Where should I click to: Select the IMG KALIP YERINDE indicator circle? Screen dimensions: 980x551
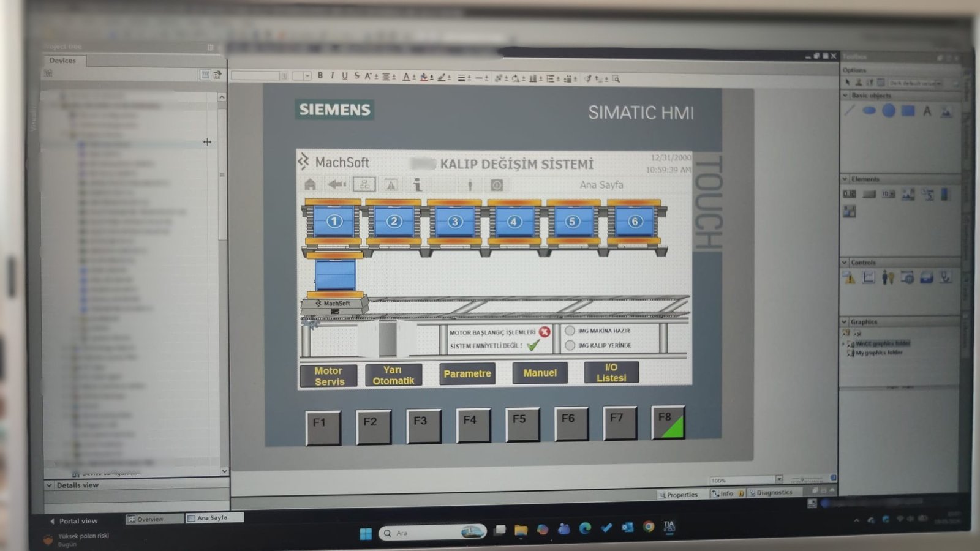pyautogui.click(x=570, y=345)
